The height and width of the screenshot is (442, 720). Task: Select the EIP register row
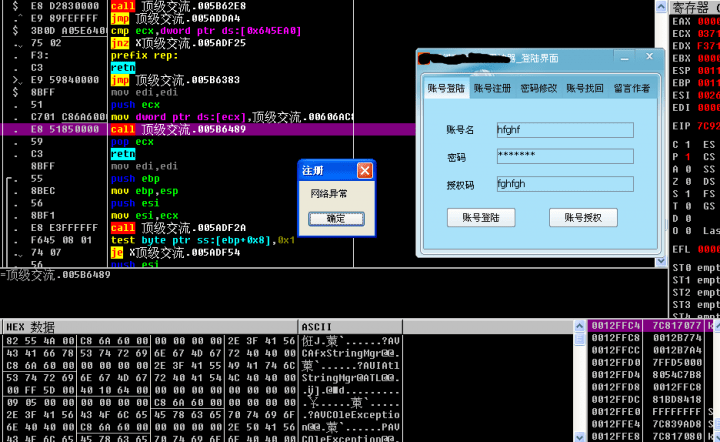point(695,126)
